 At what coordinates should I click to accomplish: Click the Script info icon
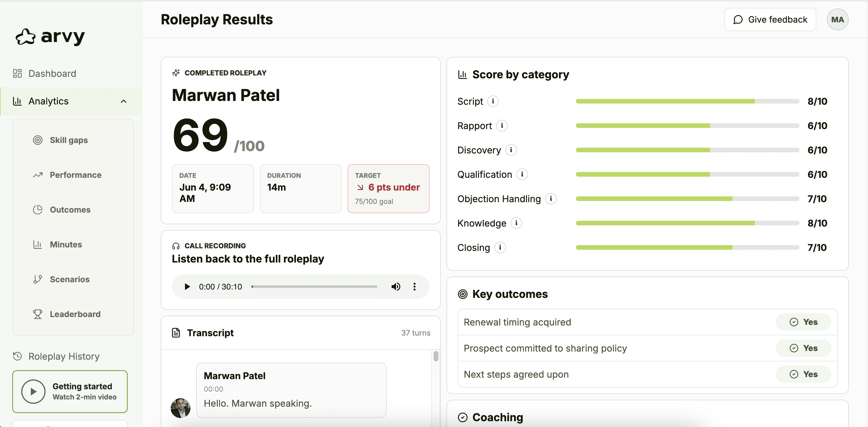493,101
